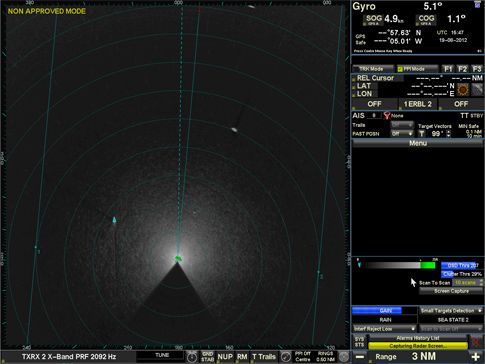Click the round icon right of RINGS
The height and width of the screenshot is (364, 485).
(x=344, y=357)
